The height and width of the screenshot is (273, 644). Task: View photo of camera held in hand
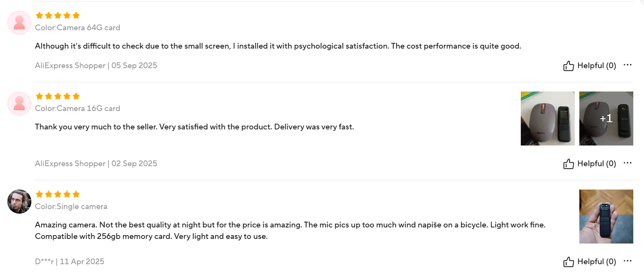606,216
